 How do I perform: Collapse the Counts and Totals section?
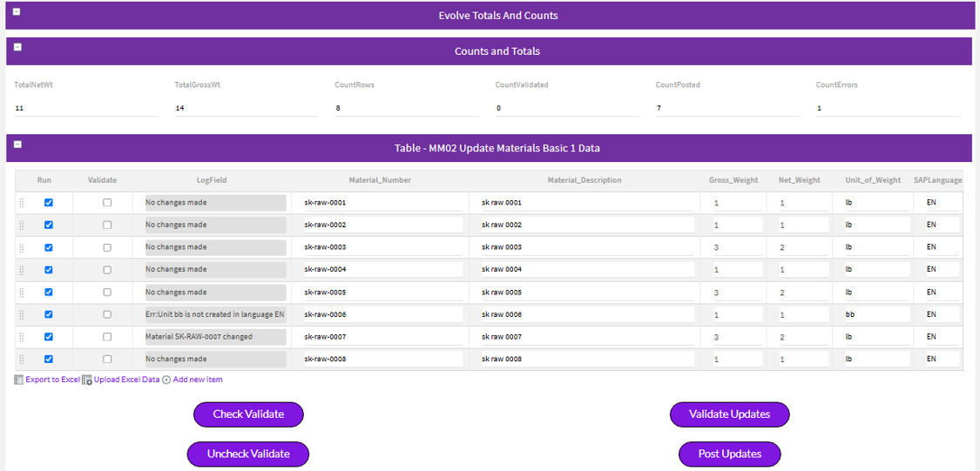click(x=17, y=47)
